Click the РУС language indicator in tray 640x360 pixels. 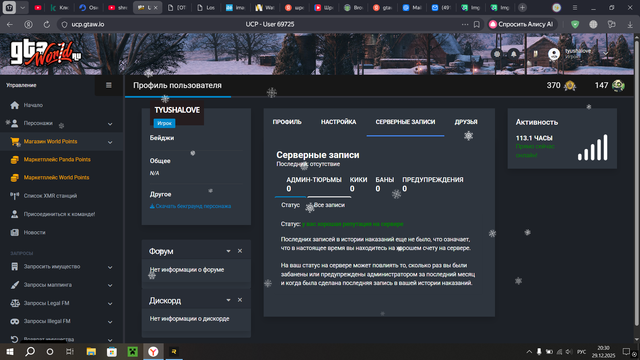[x=581, y=352]
